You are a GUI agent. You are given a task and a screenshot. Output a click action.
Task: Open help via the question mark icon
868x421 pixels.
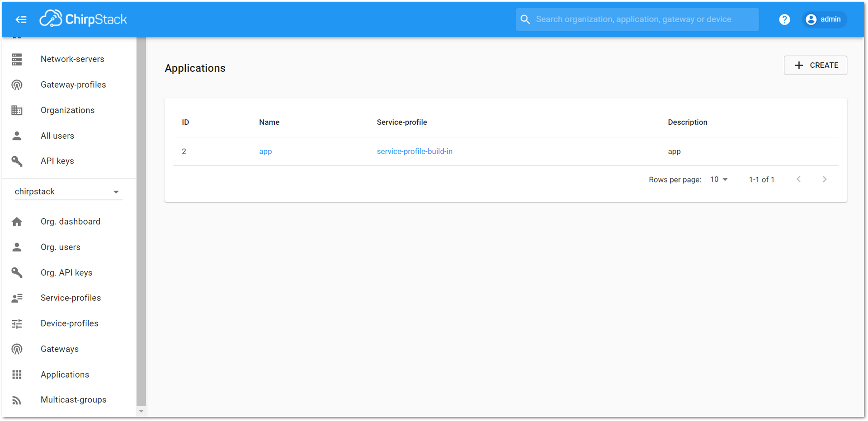point(784,19)
